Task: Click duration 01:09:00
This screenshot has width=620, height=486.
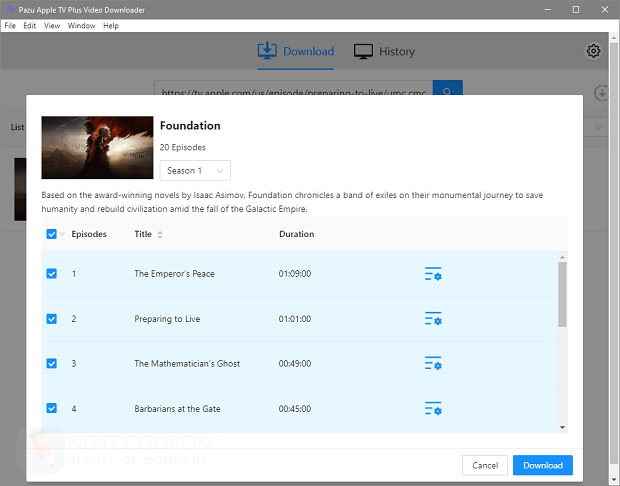Action: click(295, 274)
